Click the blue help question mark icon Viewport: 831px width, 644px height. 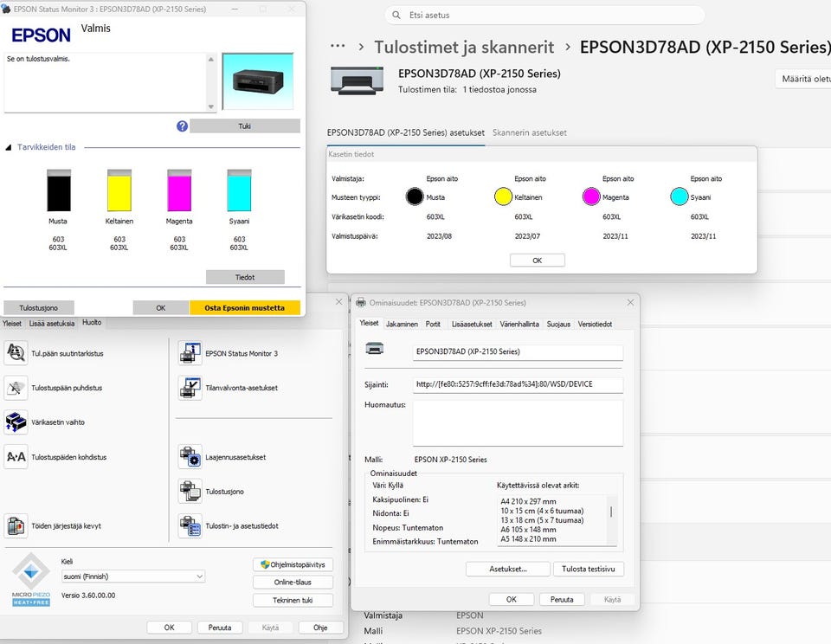point(182,126)
